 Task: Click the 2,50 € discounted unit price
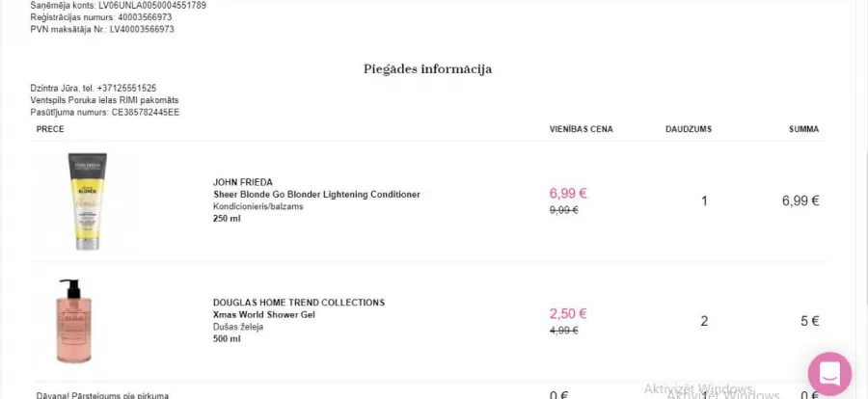click(568, 313)
